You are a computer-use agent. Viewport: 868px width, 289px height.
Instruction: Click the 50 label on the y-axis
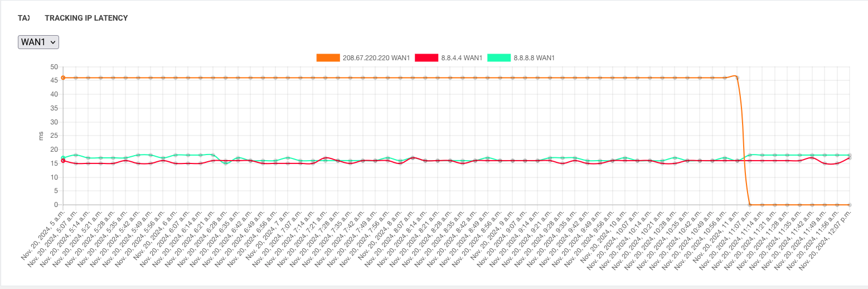54,66
